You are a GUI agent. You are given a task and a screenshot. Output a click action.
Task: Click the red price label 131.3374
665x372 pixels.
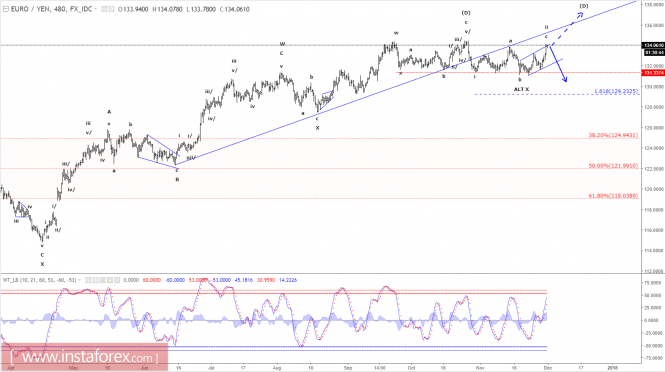pos(654,73)
